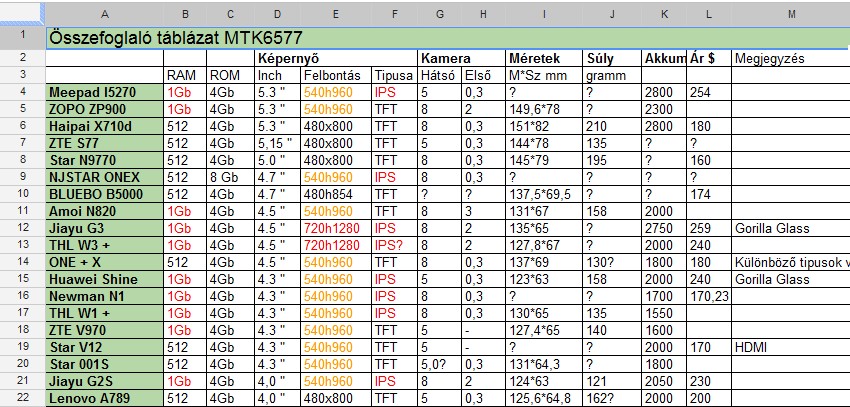The height and width of the screenshot is (407, 850).
Task: Select the 'Amoi N820' cell
Action: point(105,211)
